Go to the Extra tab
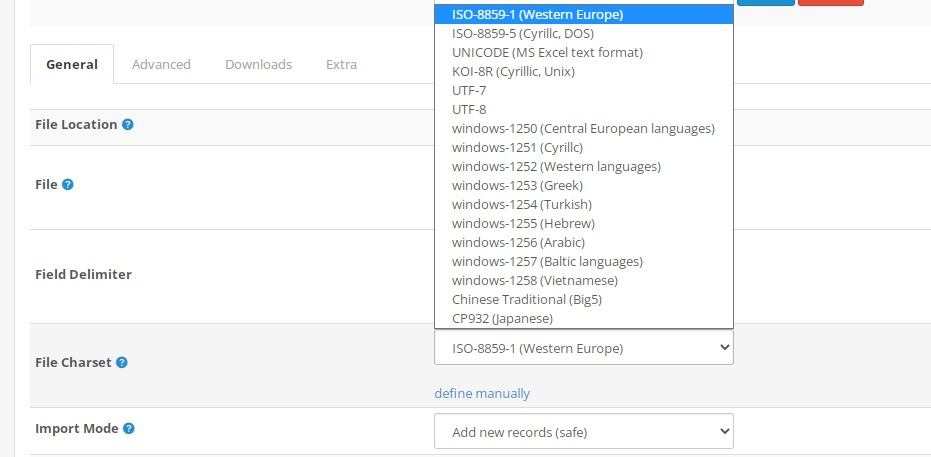This screenshot has height=457, width=931. 341,64
